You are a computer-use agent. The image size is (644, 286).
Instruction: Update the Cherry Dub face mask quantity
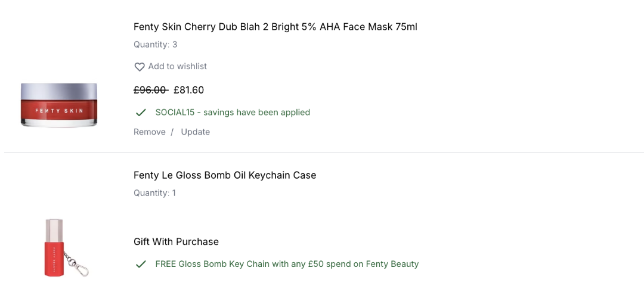[x=196, y=132]
